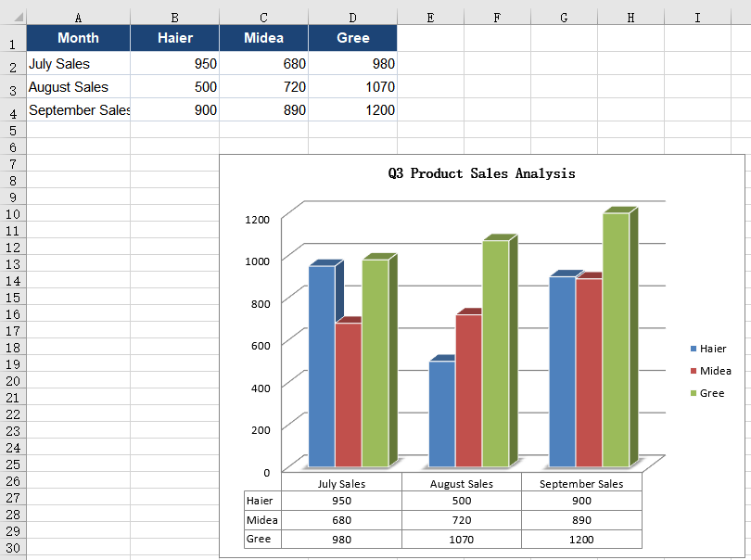Select column F header
The height and width of the screenshot is (560, 751).
point(497,18)
